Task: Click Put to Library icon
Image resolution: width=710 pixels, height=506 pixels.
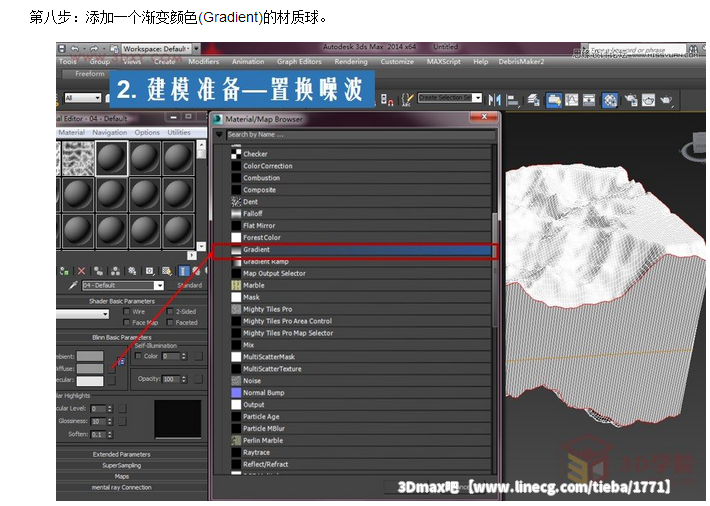Action: pos(132,271)
